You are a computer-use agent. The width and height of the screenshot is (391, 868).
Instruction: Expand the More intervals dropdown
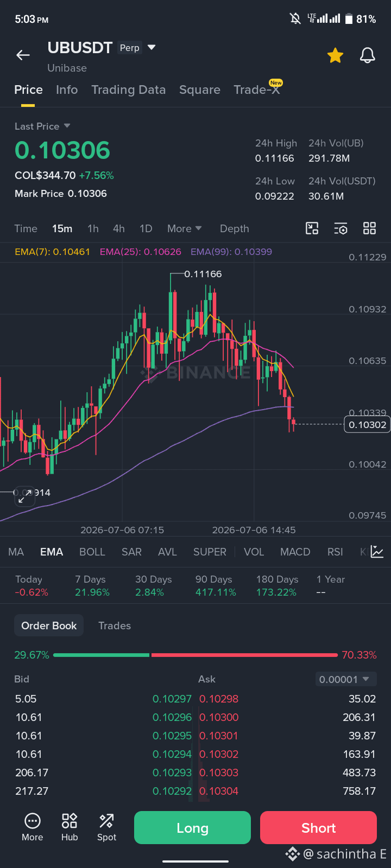coord(184,228)
